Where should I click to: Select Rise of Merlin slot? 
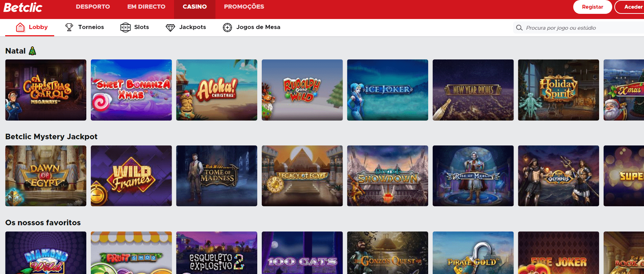click(x=473, y=176)
